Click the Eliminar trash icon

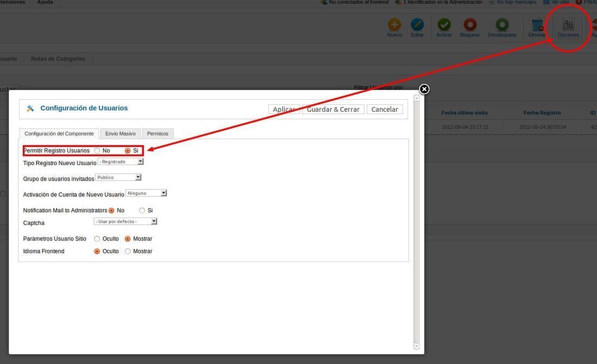pos(537,25)
